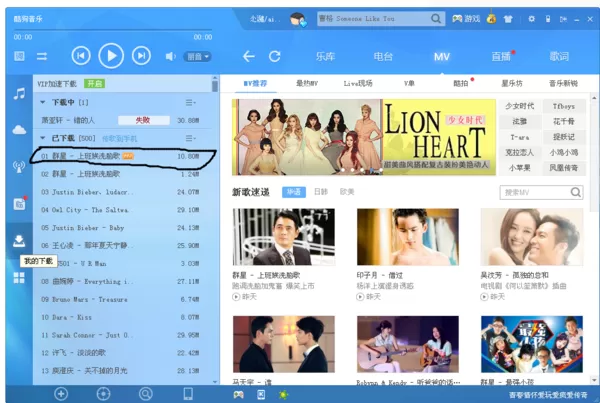
Task: Skip to the previous track
Action: 81,56
